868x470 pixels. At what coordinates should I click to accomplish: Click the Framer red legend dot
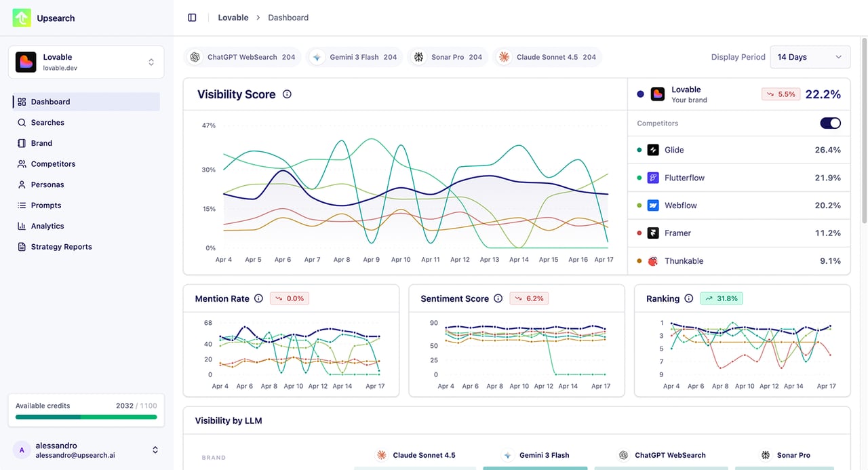click(x=639, y=233)
